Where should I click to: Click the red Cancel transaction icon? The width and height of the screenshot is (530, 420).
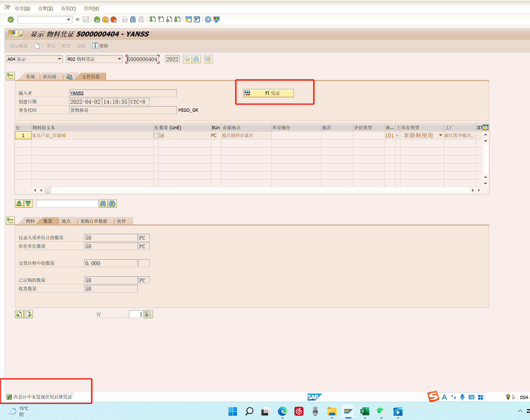point(114,19)
